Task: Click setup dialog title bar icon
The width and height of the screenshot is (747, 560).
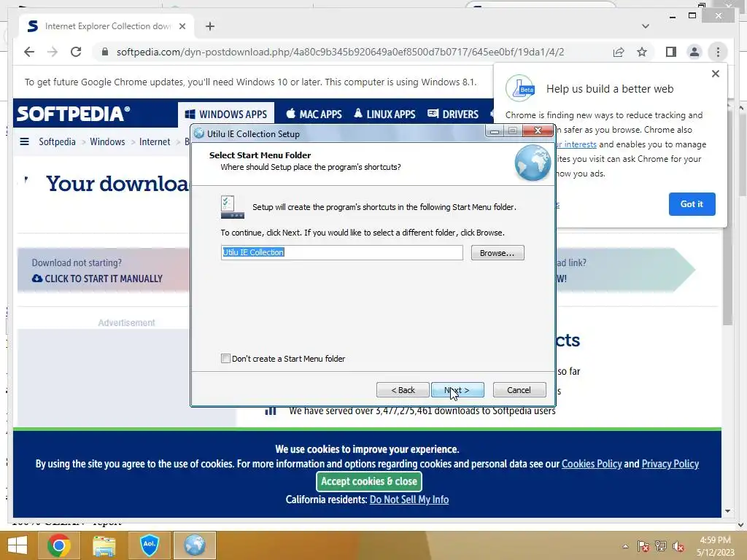Action: click(199, 133)
